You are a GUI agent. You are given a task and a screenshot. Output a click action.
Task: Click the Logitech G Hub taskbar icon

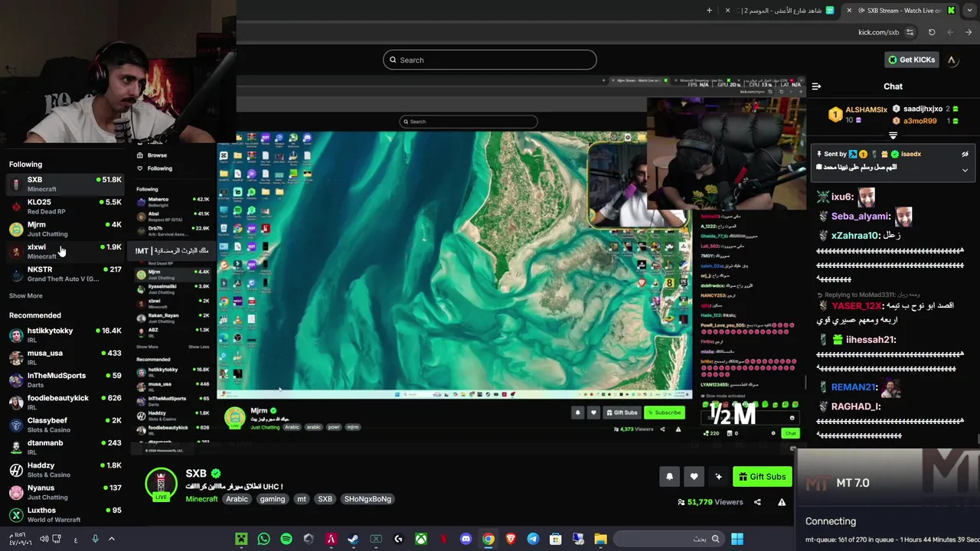click(398, 539)
